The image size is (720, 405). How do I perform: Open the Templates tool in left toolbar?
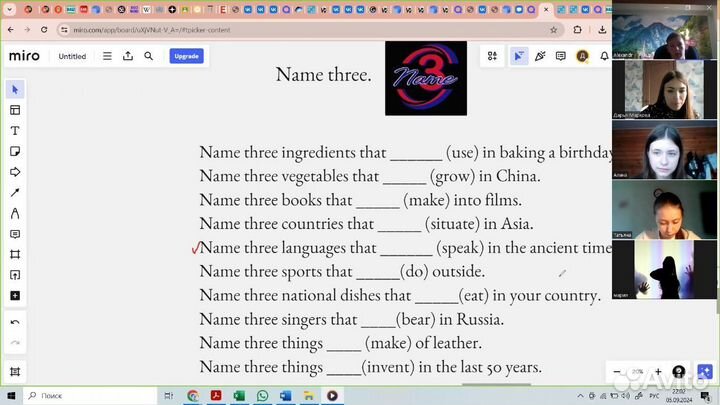point(15,110)
